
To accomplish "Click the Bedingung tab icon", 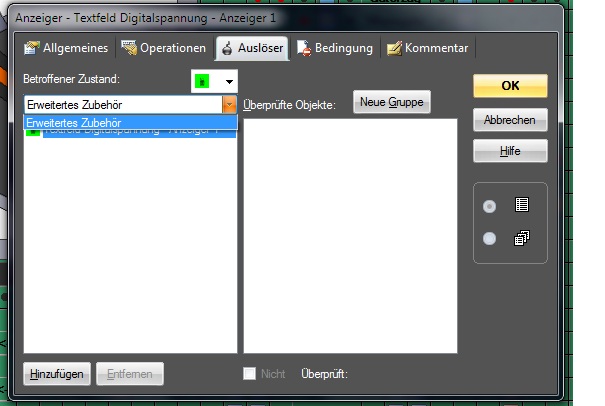I will tap(303, 47).
